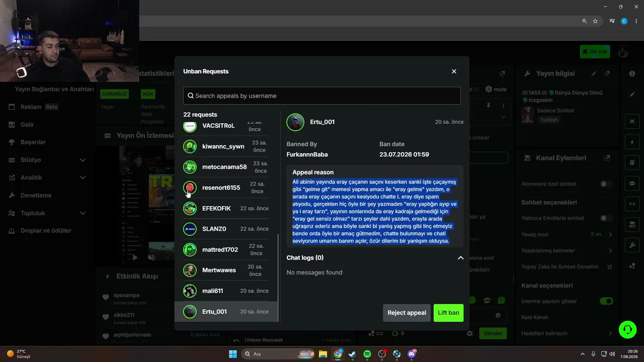Toggle Abonelere özel sohbet switch
This screenshot has width=644, height=362.
606,184
